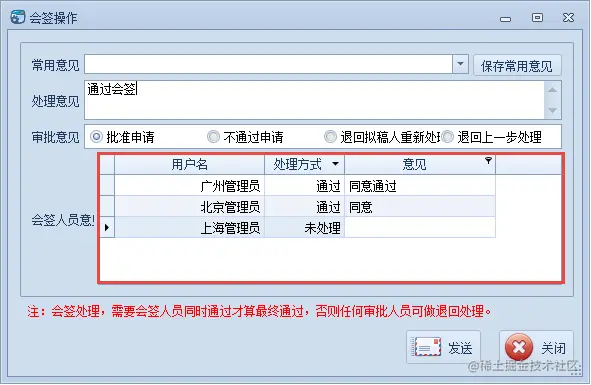Close the 会签操作 window with X
Screen dimensions: 591x385
[x=568, y=17]
